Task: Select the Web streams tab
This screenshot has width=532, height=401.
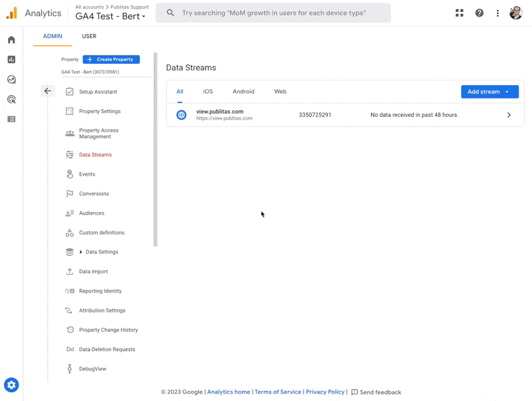Action: (280, 92)
